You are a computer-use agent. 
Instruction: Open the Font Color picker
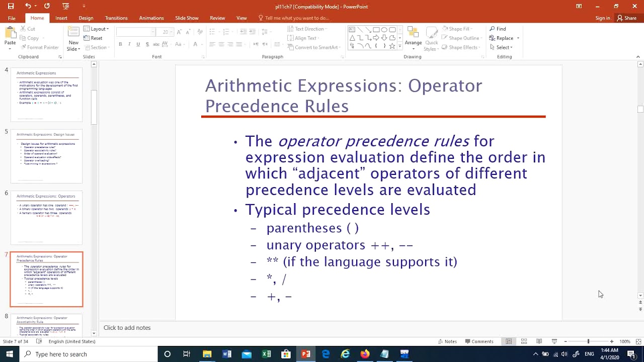[x=196, y=44]
